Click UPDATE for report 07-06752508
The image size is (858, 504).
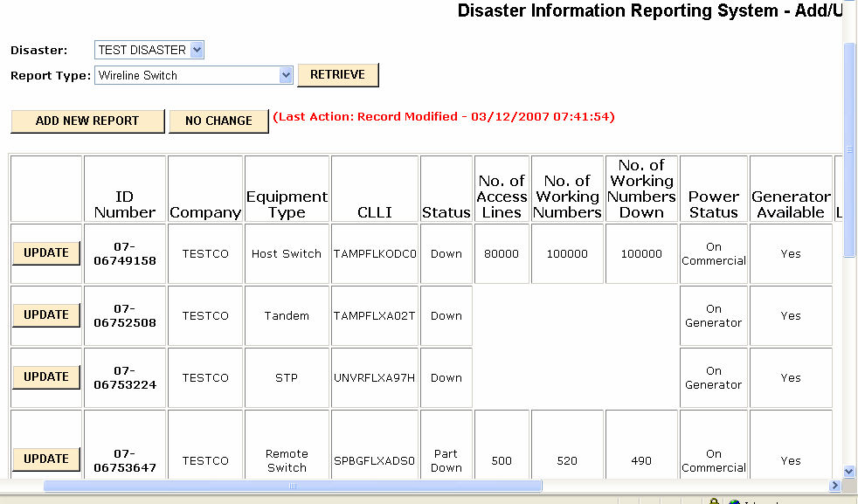coord(46,314)
